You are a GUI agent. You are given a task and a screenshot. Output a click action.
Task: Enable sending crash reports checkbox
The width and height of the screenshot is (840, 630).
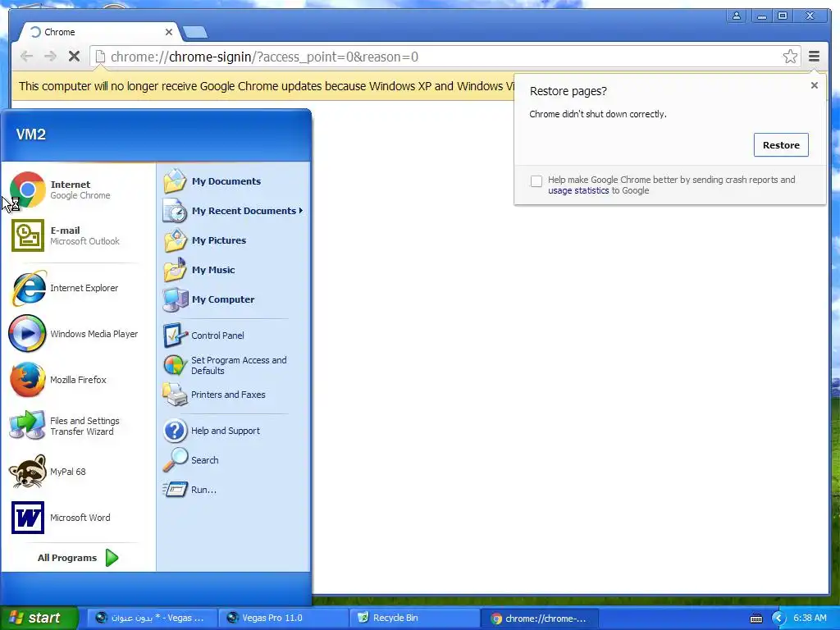coord(536,181)
